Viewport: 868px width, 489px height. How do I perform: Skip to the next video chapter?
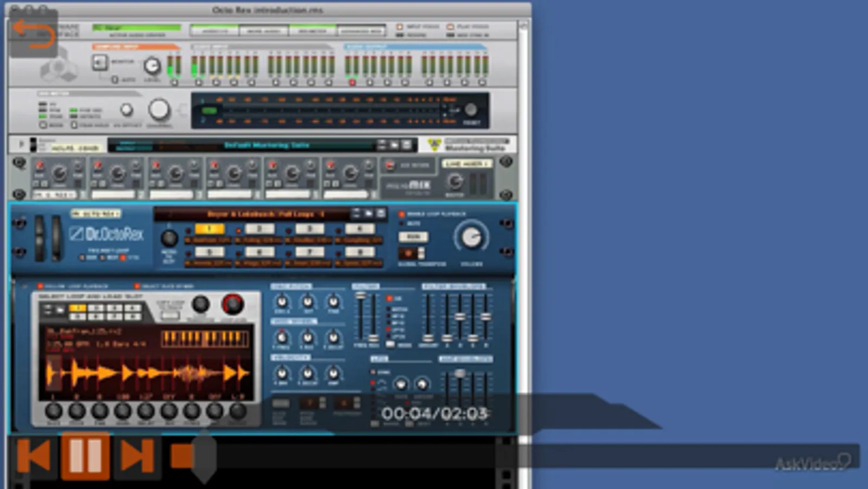tap(137, 455)
